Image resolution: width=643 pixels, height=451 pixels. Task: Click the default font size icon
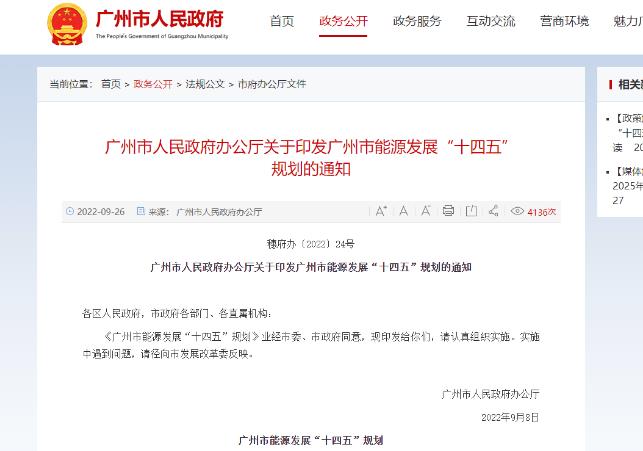(403, 211)
